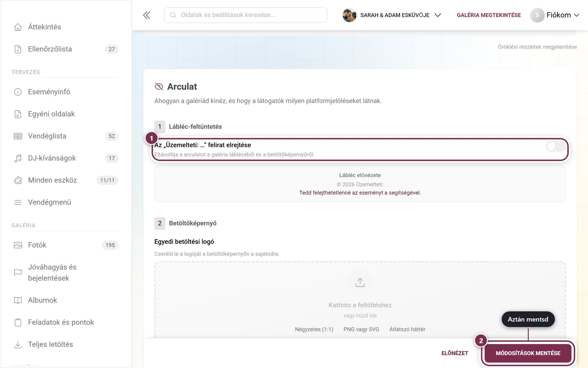588x368 pixels.
Task: Click the Módosítások mentése button
Action: tap(528, 353)
